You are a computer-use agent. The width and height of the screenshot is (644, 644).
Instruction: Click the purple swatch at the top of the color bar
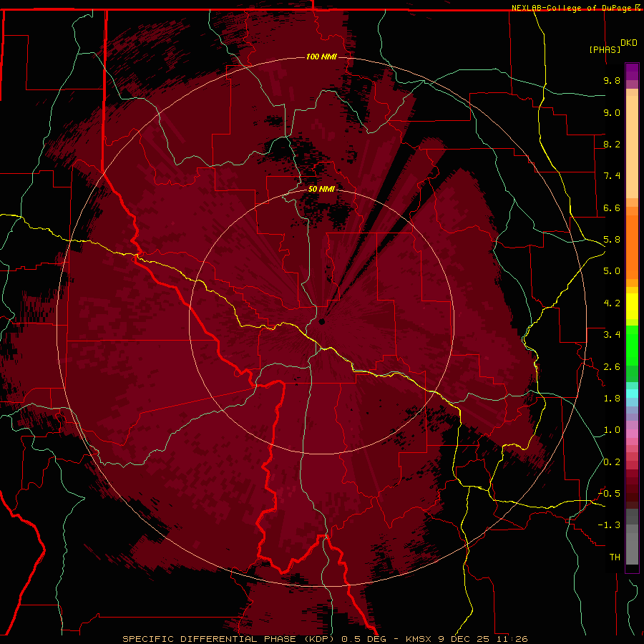pyautogui.click(x=632, y=72)
